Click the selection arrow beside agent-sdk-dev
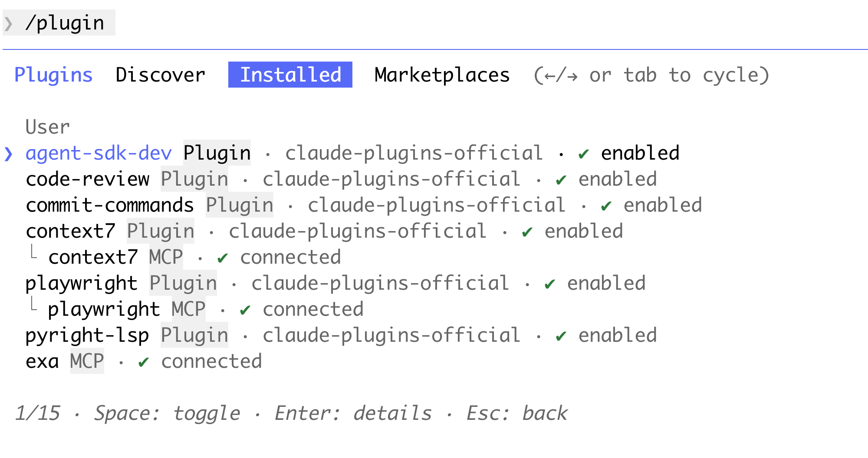Screen dimensions: 868x458 pyautogui.click(x=9, y=154)
